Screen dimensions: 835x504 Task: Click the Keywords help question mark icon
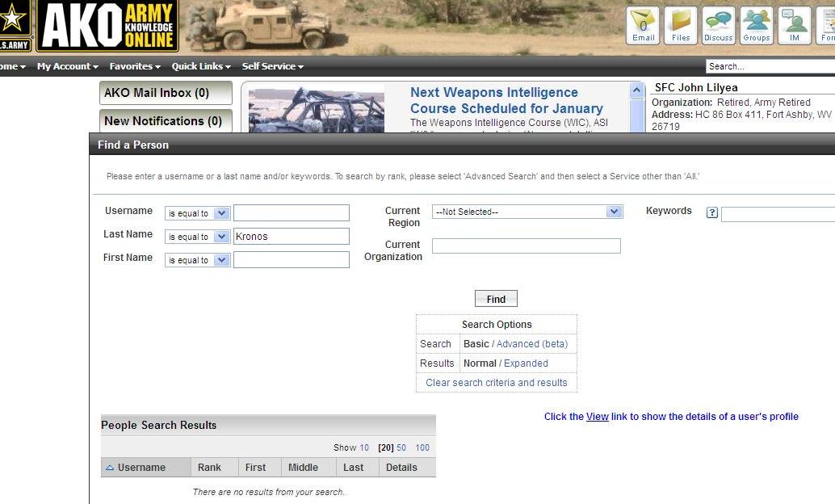click(x=711, y=213)
